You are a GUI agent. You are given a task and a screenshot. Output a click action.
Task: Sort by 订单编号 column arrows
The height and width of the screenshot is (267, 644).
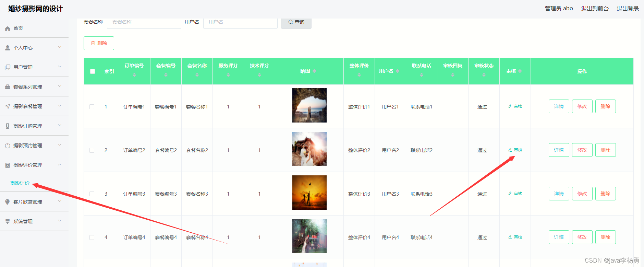tap(134, 75)
